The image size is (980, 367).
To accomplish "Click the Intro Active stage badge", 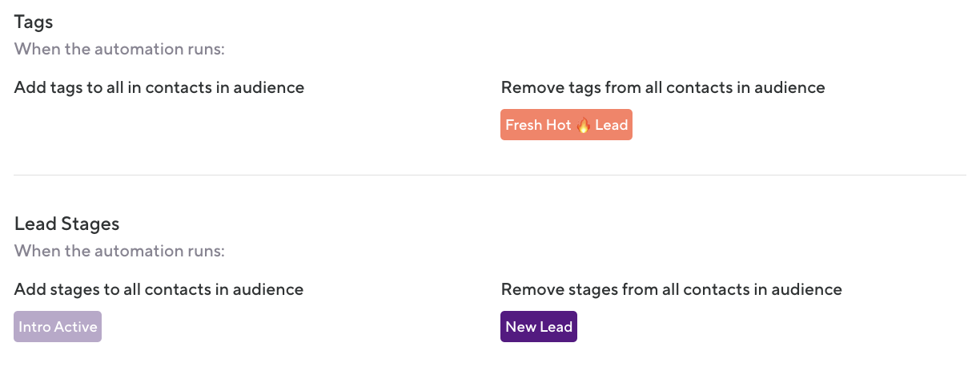I will pyautogui.click(x=58, y=327).
